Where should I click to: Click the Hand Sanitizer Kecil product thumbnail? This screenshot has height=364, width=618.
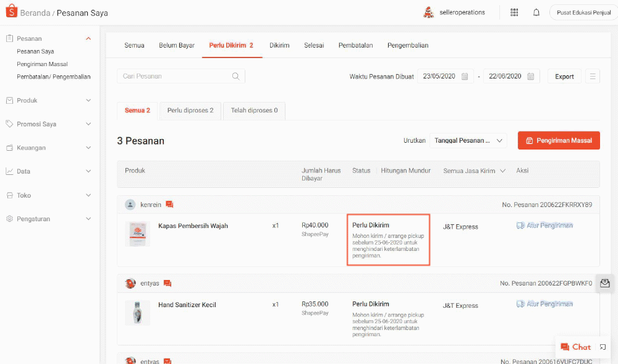[x=137, y=313]
